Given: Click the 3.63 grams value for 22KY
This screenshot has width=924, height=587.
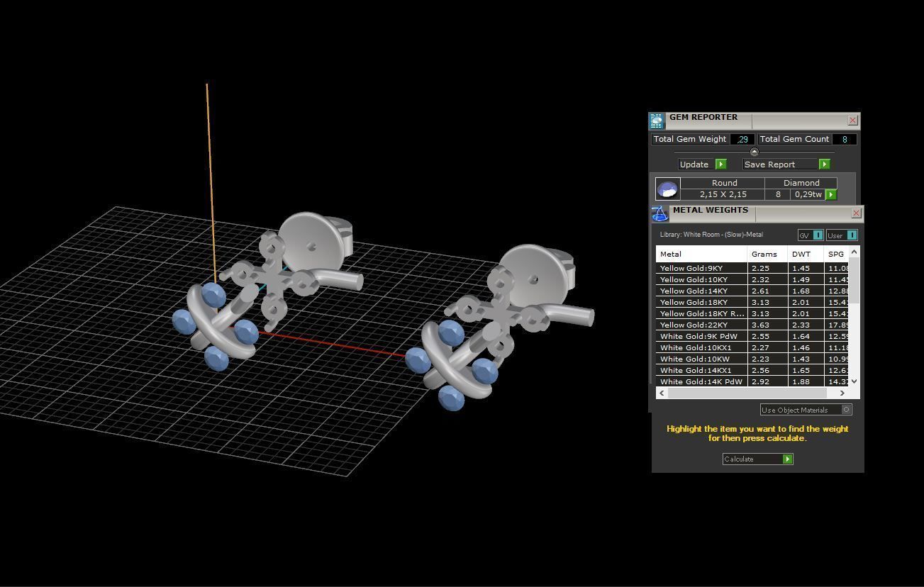Looking at the screenshot, I should [760, 325].
